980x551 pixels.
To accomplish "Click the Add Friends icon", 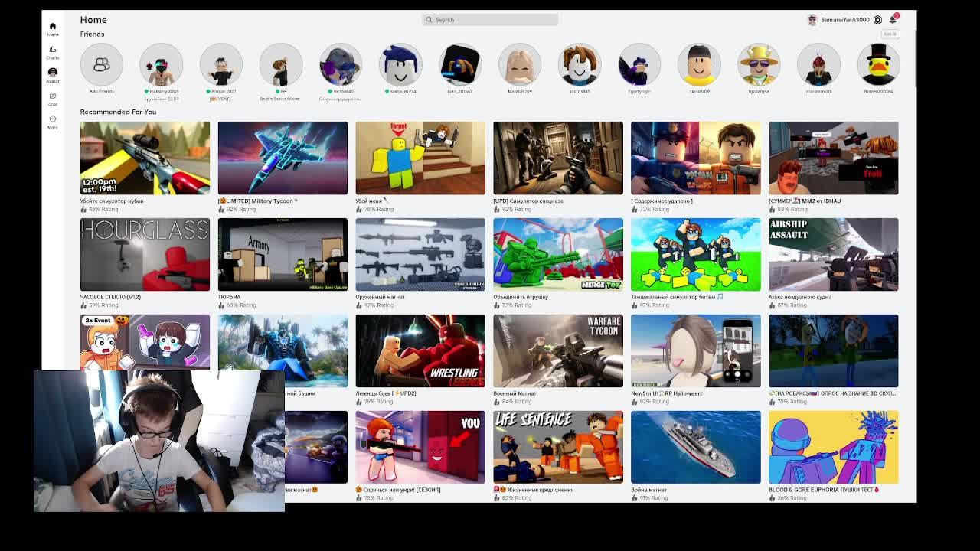I will point(101,64).
